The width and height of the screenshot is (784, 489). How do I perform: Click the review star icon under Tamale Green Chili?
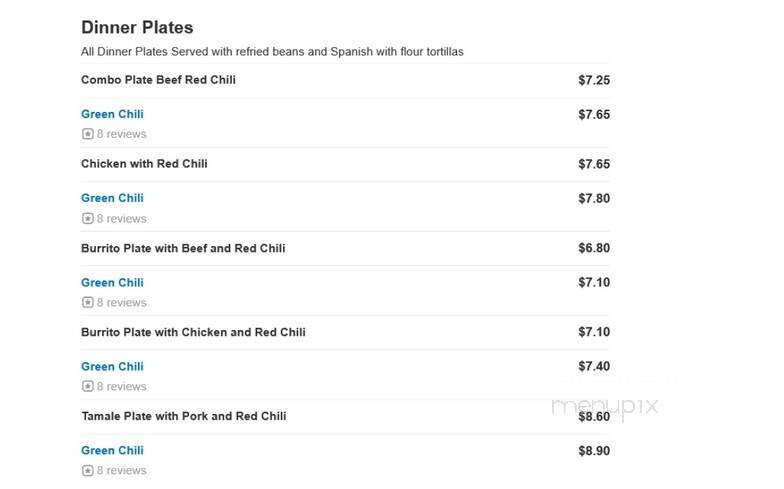[x=88, y=470]
